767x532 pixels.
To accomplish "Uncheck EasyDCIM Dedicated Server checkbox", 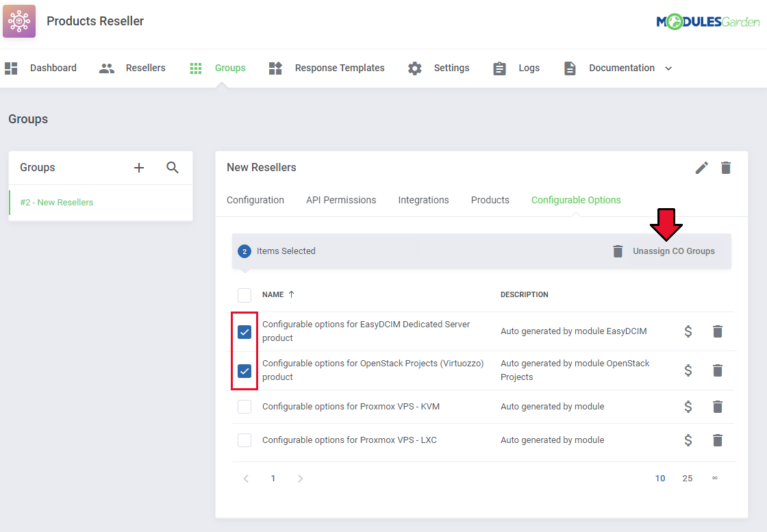I will 244,332.
